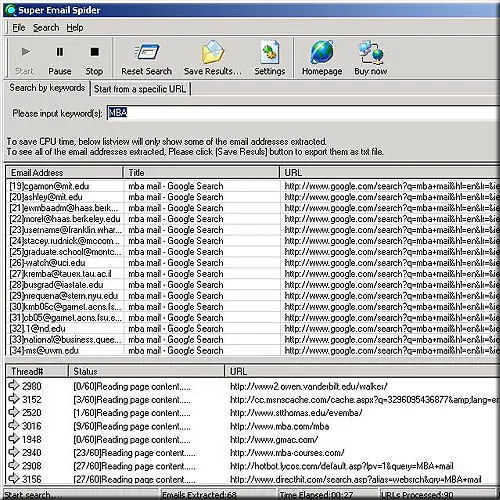Select email row [33]national@business

(252, 340)
